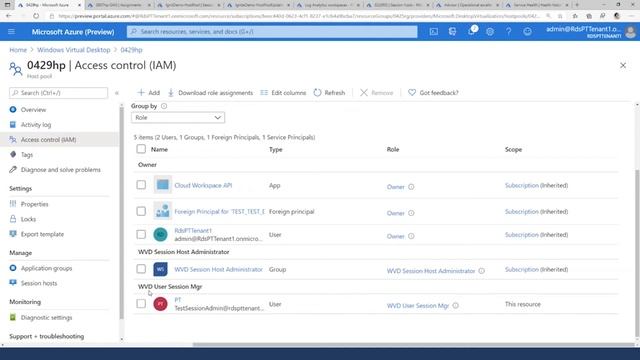The width and height of the screenshot is (640, 360).
Task: Click the Role column header
Action: click(x=393, y=149)
